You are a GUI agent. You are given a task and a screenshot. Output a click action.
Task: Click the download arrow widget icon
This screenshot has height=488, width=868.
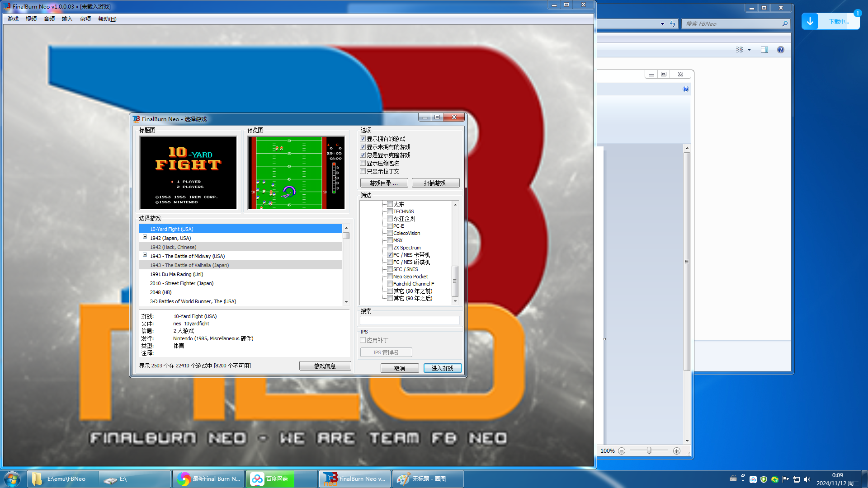pyautogui.click(x=810, y=21)
